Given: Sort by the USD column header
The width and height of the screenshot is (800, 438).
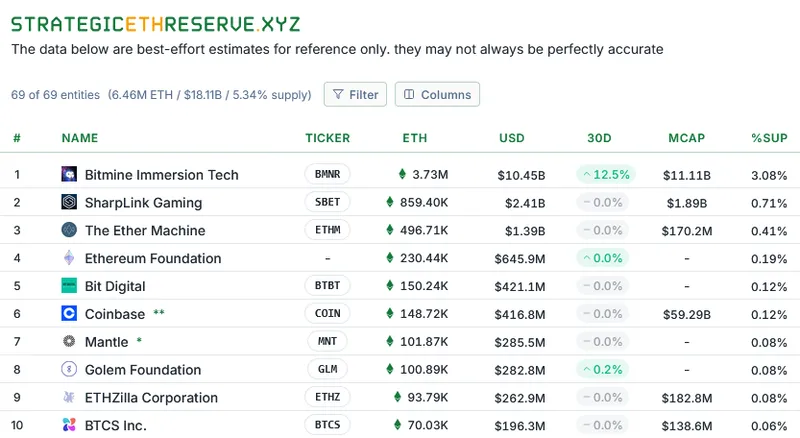Looking at the screenshot, I should click(x=512, y=137).
